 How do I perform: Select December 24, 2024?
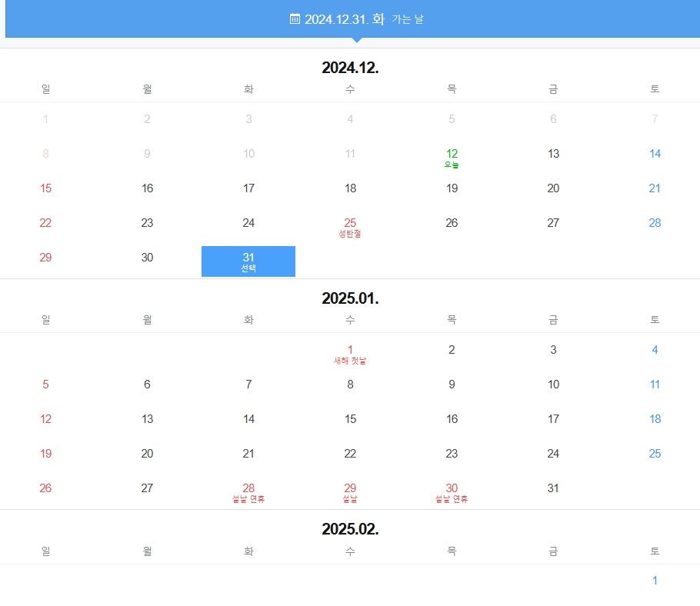248,223
